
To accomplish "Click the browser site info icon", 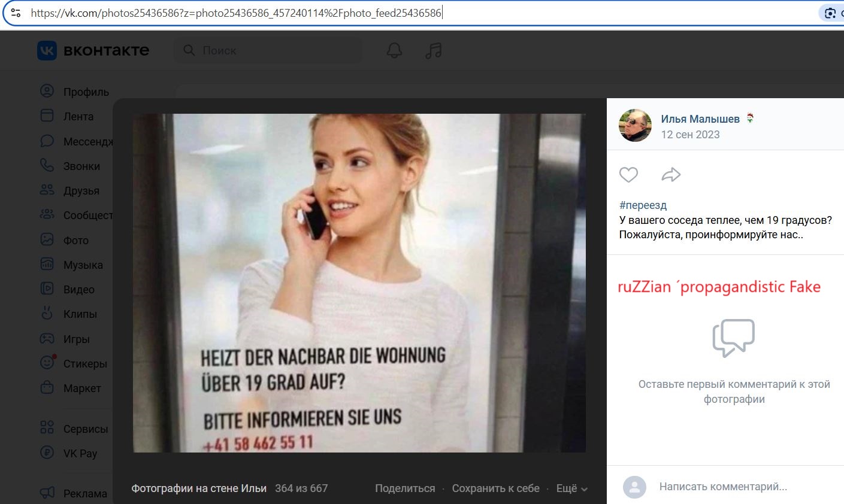I will pyautogui.click(x=16, y=13).
